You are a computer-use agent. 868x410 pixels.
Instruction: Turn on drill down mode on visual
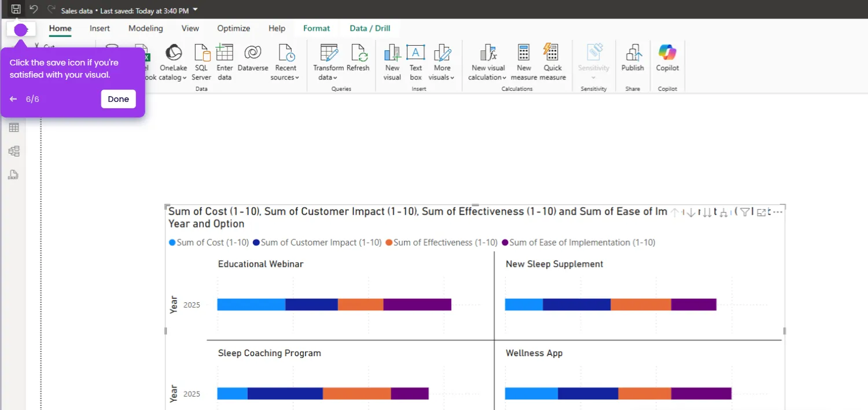pyautogui.click(x=690, y=213)
